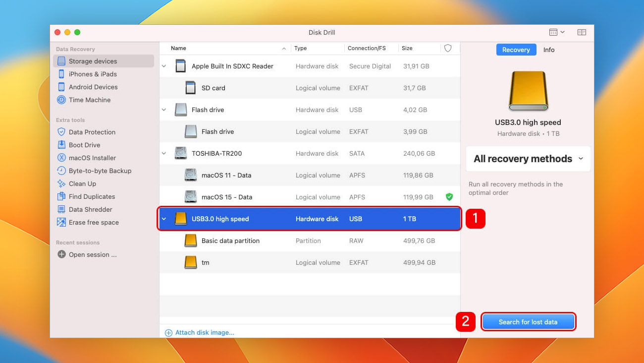Click Open session text link
The image size is (644, 363).
click(93, 254)
